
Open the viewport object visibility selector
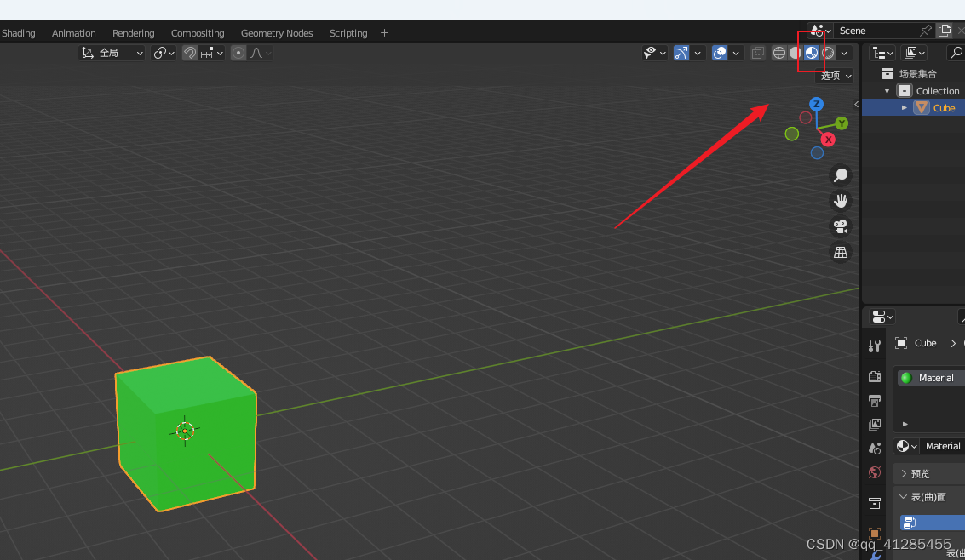pos(654,53)
